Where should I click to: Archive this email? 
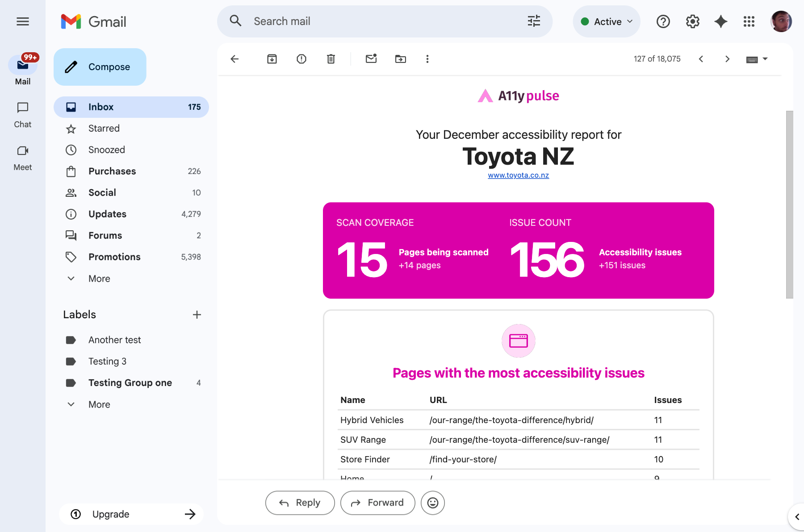click(x=272, y=59)
